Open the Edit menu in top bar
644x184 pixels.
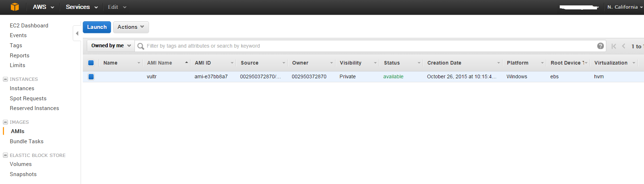(117, 7)
